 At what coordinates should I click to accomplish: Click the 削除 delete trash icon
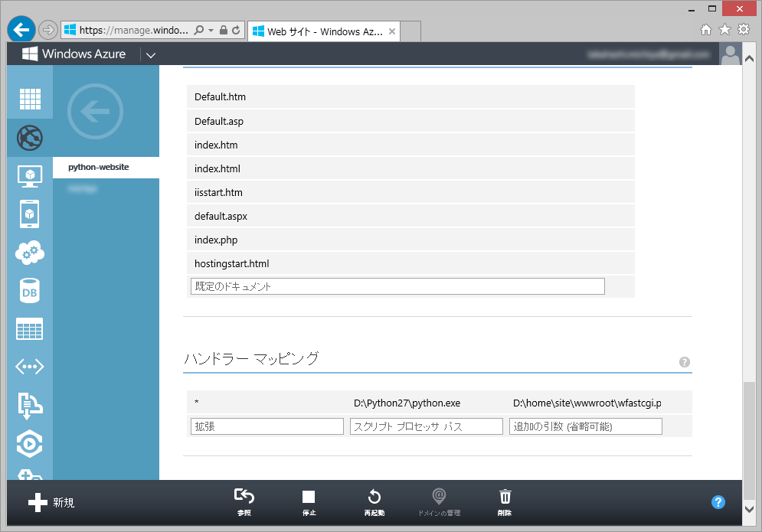tap(505, 501)
